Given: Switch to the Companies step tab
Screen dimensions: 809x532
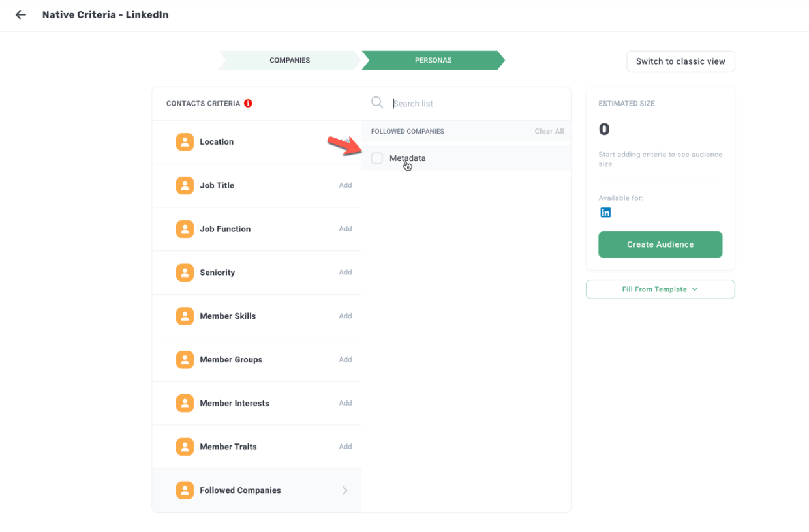Looking at the screenshot, I should click(x=290, y=60).
